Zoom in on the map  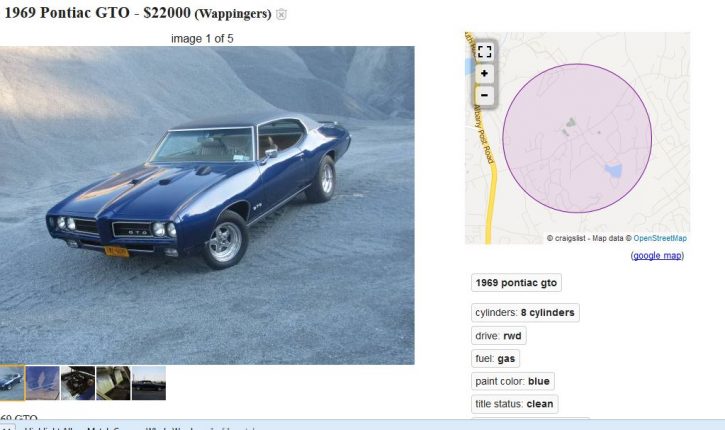click(484, 74)
